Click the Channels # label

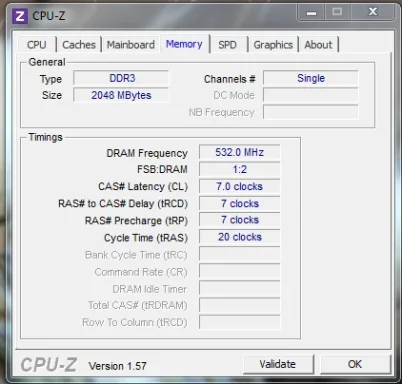pyautogui.click(x=230, y=79)
